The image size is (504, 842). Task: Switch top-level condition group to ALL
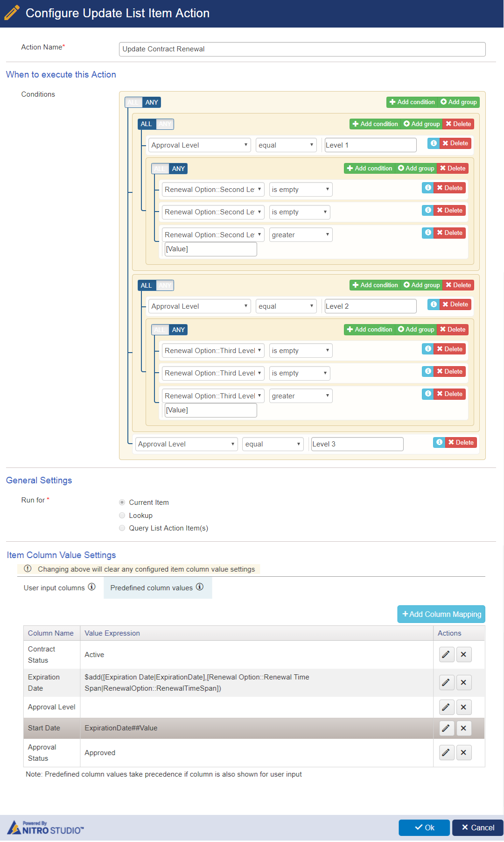point(133,102)
